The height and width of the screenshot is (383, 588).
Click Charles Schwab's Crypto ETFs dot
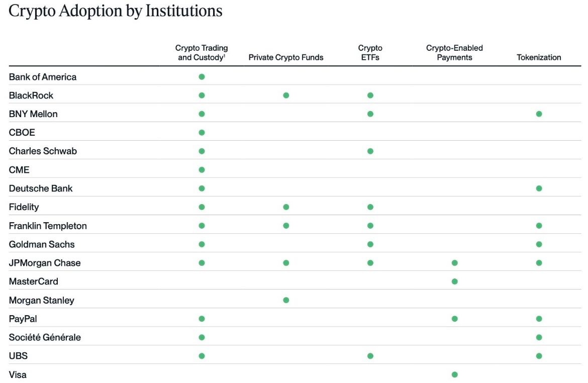pyautogui.click(x=370, y=151)
